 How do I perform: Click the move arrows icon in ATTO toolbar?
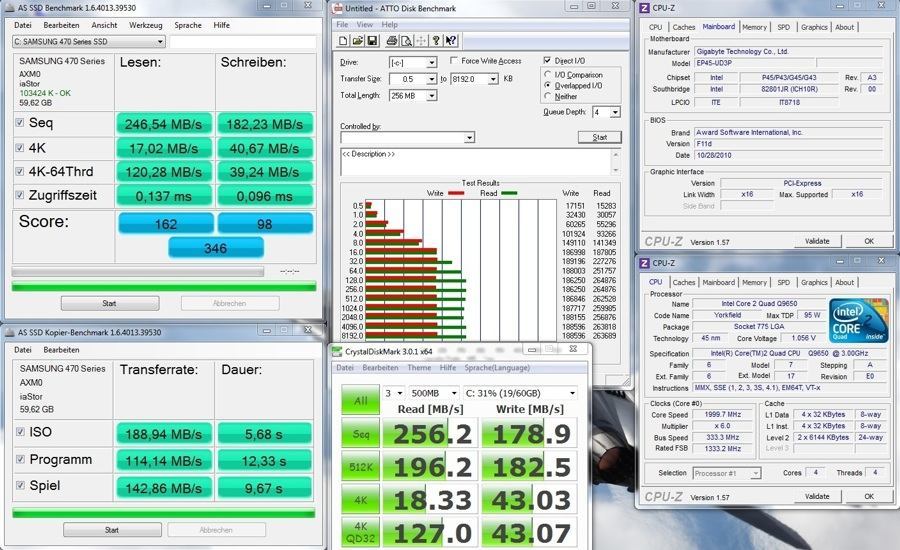point(421,41)
